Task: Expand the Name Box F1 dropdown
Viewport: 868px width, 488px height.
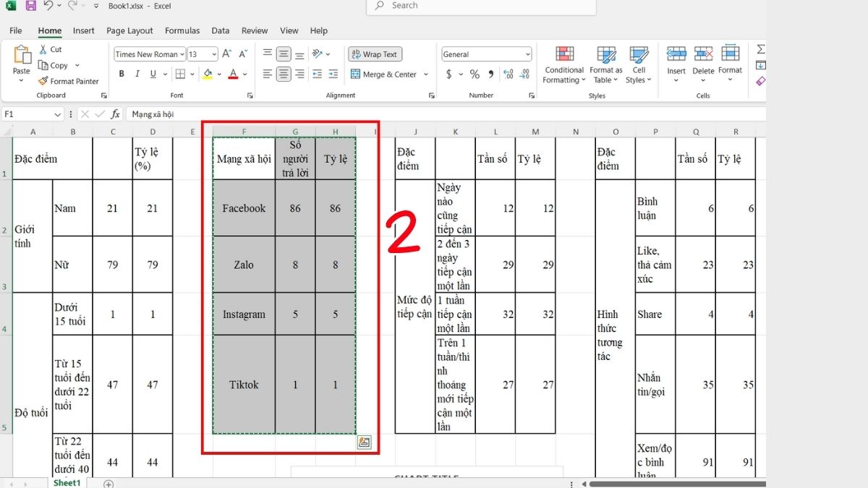Action: (59, 114)
